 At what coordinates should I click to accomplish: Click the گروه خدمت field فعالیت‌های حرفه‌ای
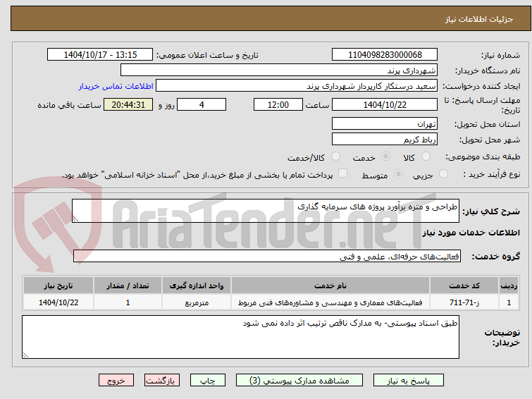[267, 256]
